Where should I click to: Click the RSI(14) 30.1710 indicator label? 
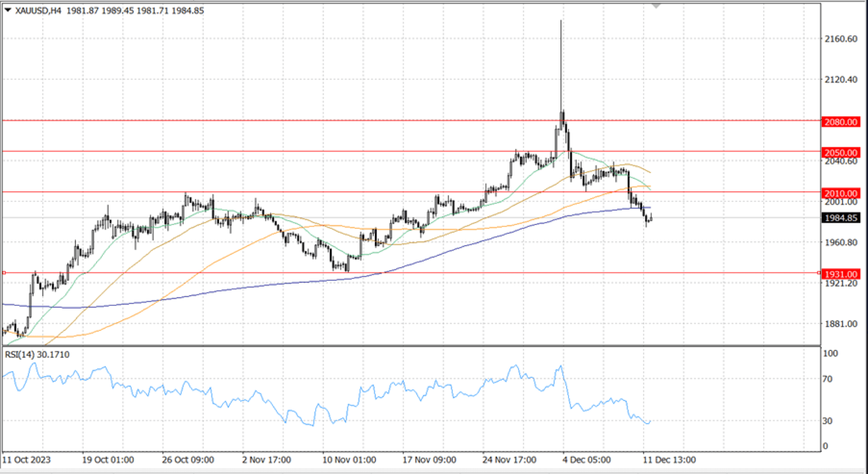[37, 354]
